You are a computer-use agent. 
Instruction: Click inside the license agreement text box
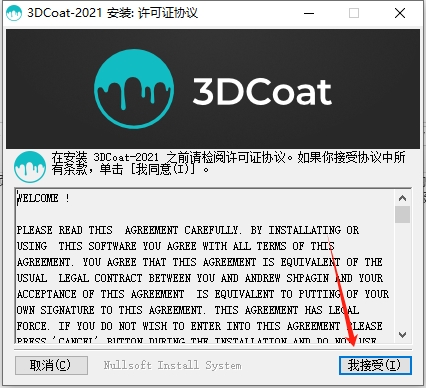point(204,266)
